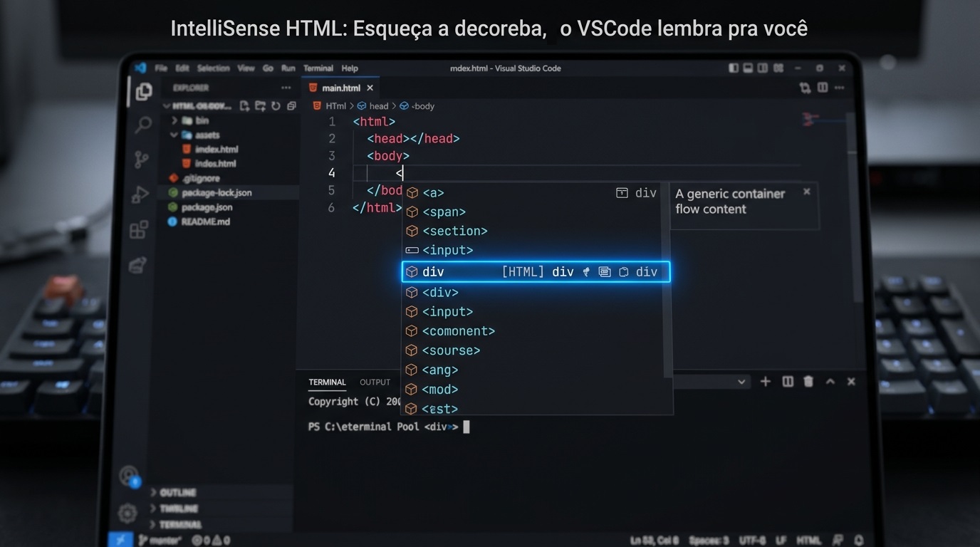This screenshot has width=980, height=547.
Task: Open the Accounts menu icon
Action: pyautogui.click(x=130, y=476)
